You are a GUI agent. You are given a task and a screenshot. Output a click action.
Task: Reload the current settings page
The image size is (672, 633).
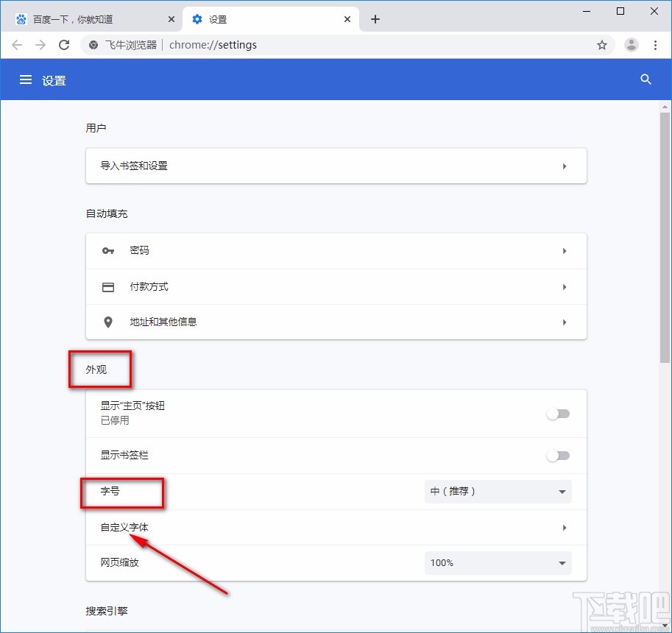click(x=64, y=45)
